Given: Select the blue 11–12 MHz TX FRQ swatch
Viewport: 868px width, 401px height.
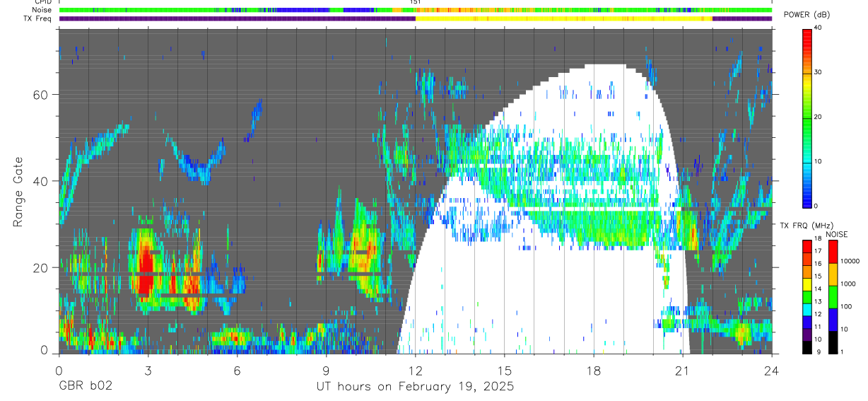Looking at the screenshot, I should (x=807, y=322).
